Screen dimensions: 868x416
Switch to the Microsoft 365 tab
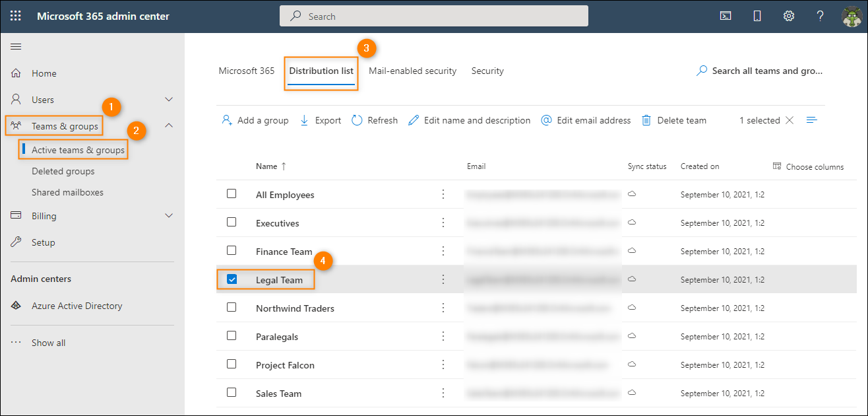247,71
